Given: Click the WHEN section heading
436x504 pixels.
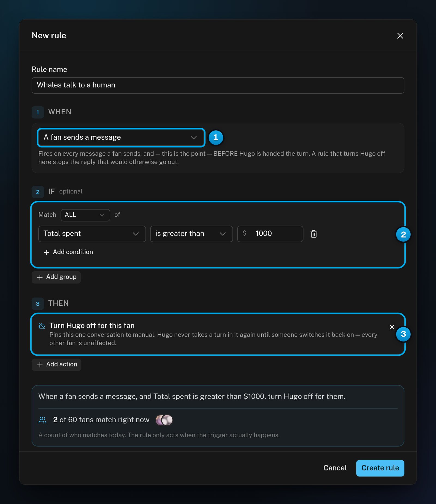Looking at the screenshot, I should point(60,112).
